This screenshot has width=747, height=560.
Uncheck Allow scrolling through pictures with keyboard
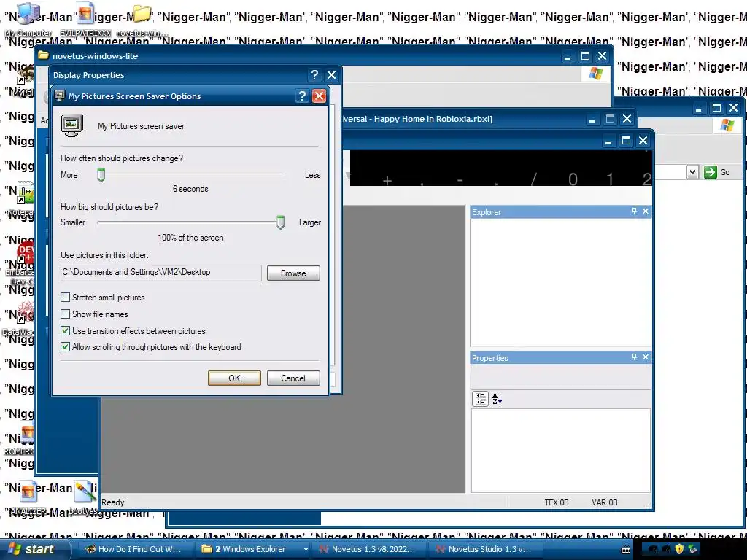(65, 346)
